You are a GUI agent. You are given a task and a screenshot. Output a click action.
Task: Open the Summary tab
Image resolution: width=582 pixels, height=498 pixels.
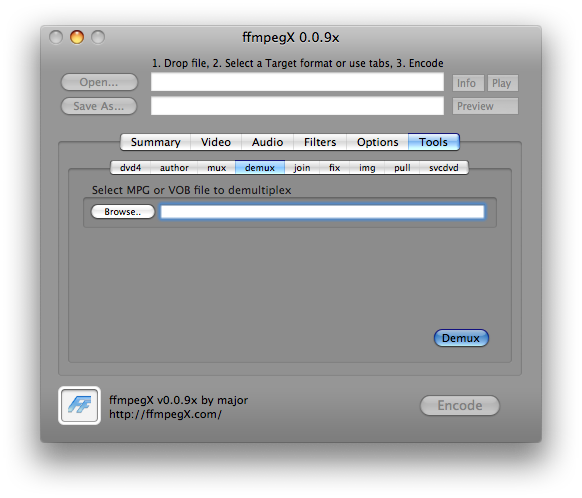click(156, 142)
